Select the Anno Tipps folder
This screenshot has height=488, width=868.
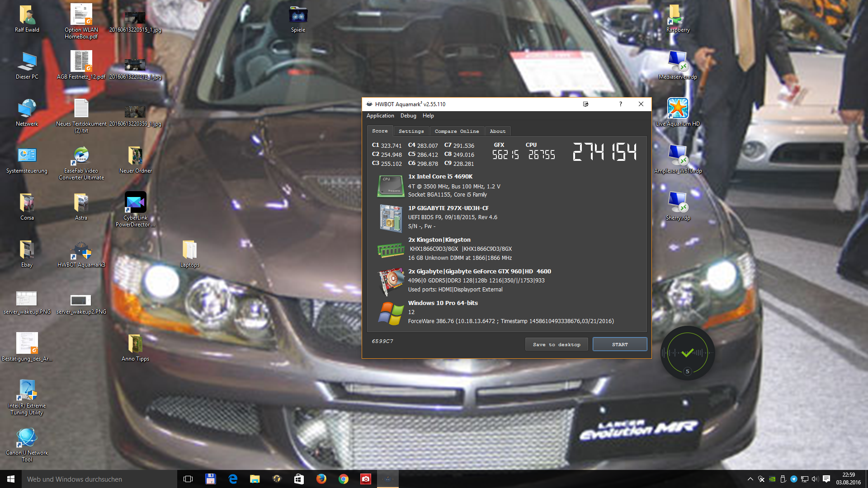pyautogui.click(x=135, y=347)
